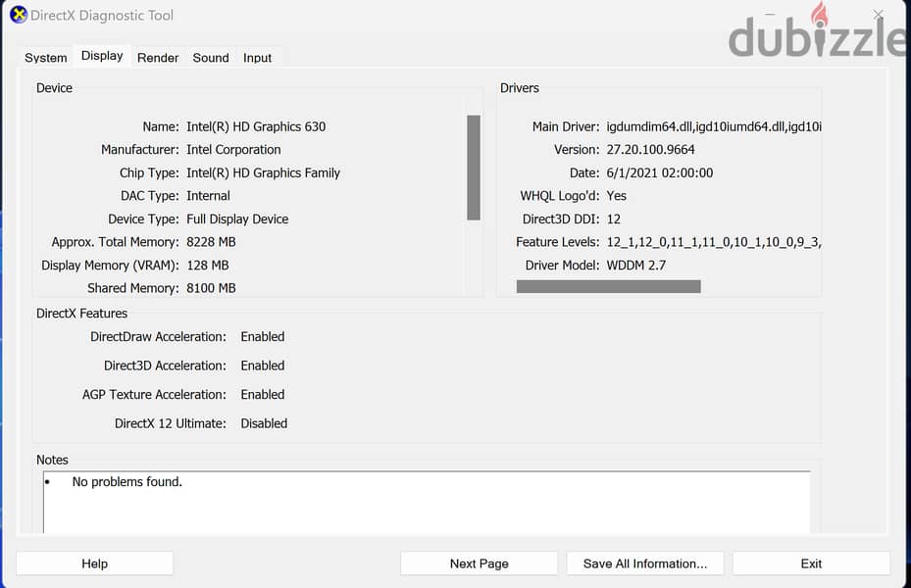Click the 'Display Memory (VRAM):' label

[110, 266]
